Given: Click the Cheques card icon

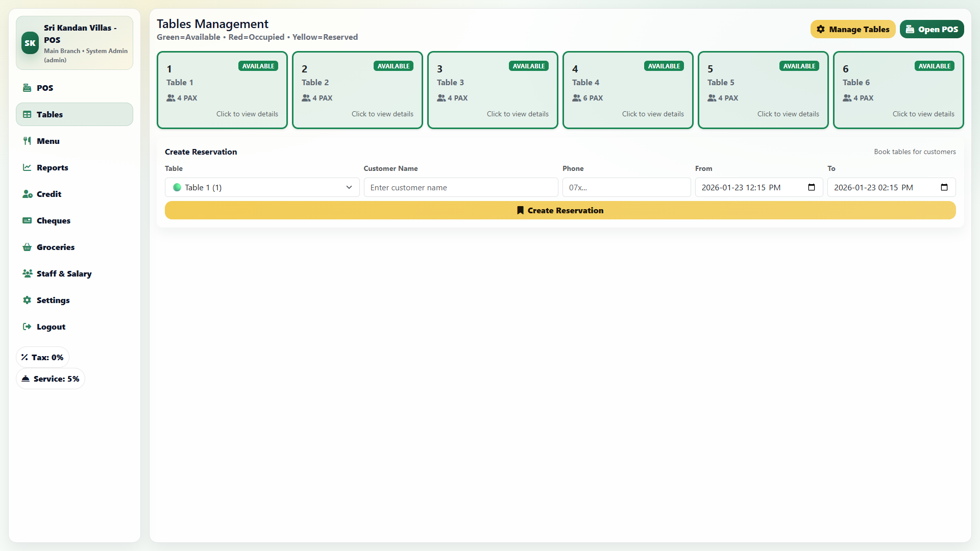Looking at the screenshot, I should click(x=27, y=220).
